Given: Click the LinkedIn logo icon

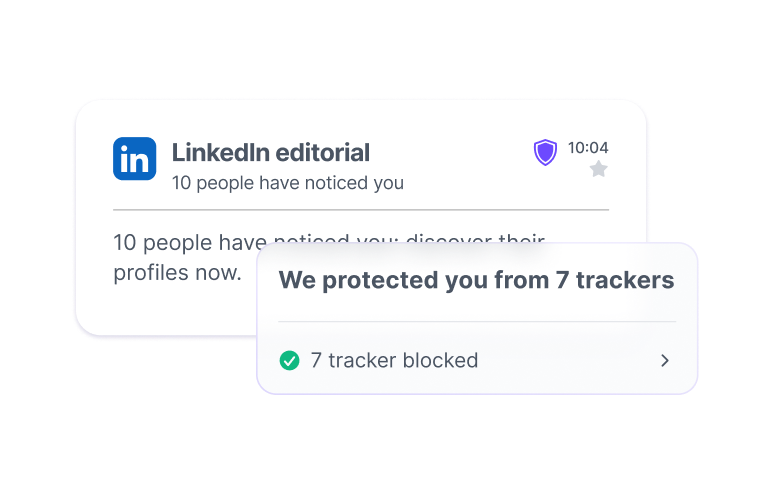Looking at the screenshot, I should (134, 159).
